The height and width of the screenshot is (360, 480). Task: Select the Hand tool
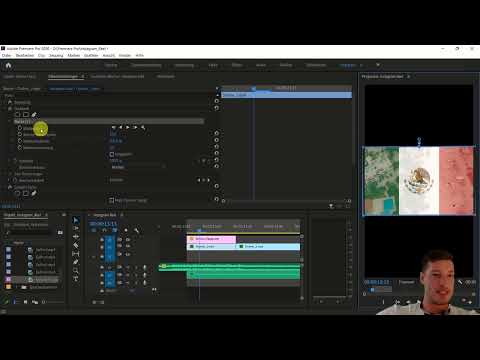[76, 270]
